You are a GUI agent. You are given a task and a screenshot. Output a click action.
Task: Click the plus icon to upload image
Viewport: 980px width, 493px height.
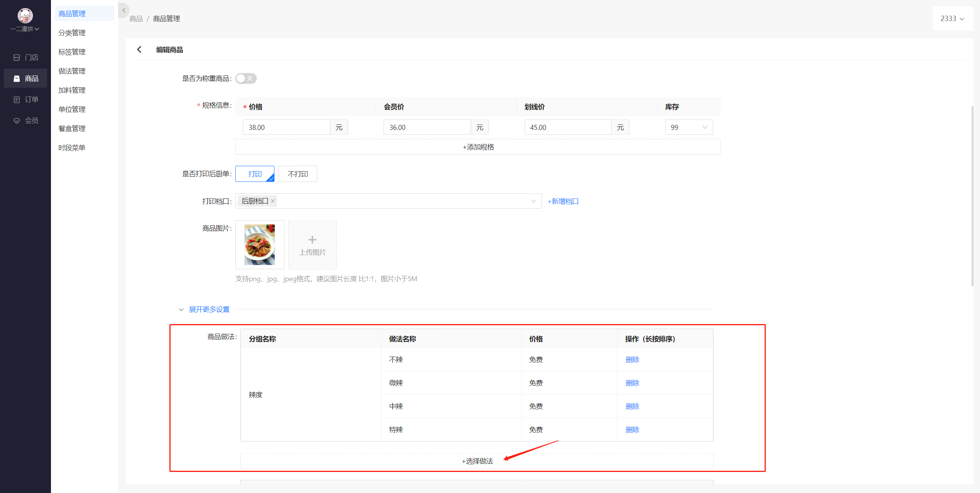pyautogui.click(x=312, y=240)
